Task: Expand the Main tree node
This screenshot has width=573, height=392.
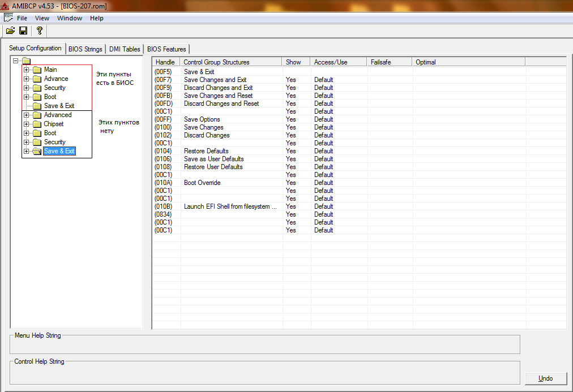Action: tap(27, 70)
